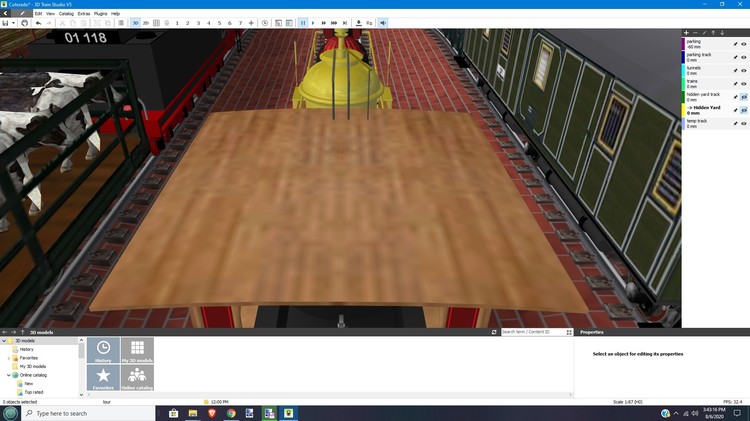
Task: Click the cyan swatch of tunnels layer
Action: point(684,70)
